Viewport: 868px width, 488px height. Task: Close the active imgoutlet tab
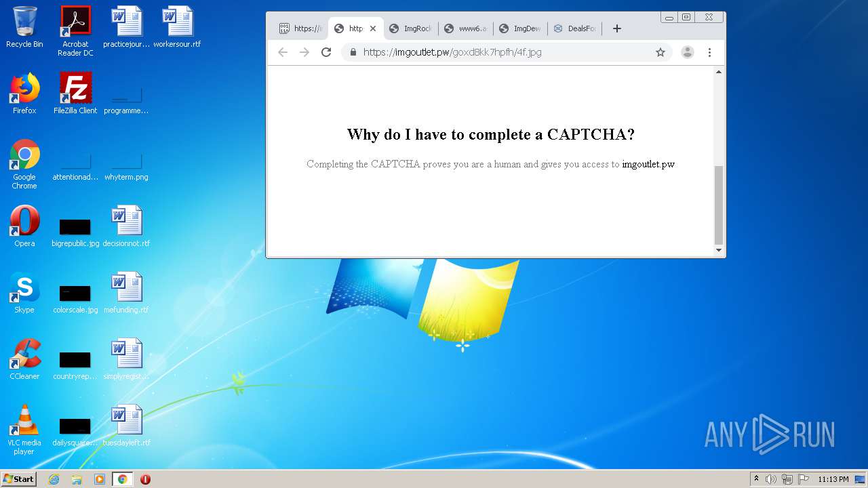pos(372,28)
